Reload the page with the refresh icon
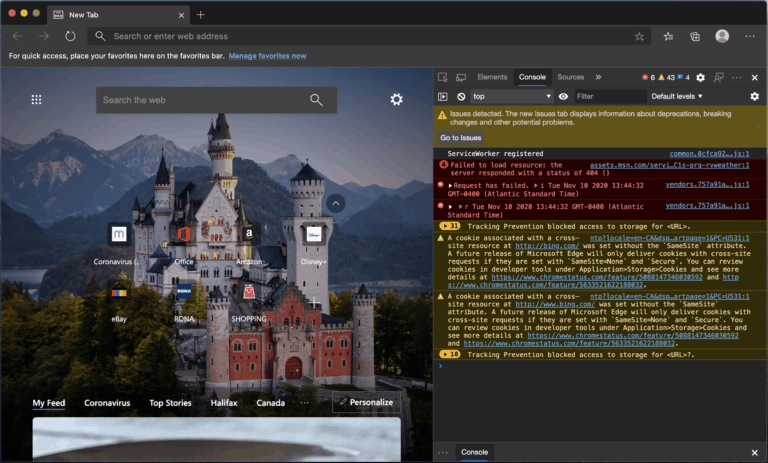 coord(70,36)
